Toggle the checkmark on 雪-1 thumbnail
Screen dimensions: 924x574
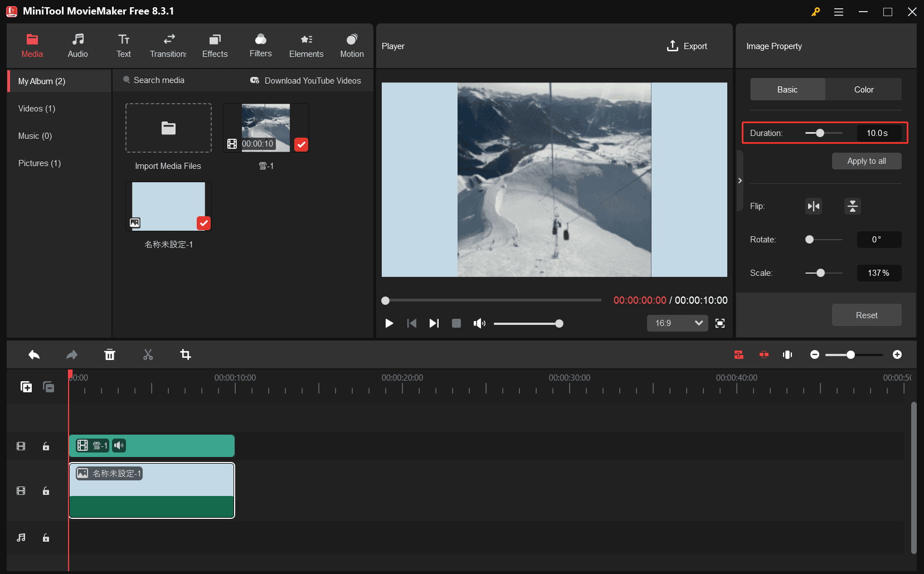pyautogui.click(x=301, y=145)
